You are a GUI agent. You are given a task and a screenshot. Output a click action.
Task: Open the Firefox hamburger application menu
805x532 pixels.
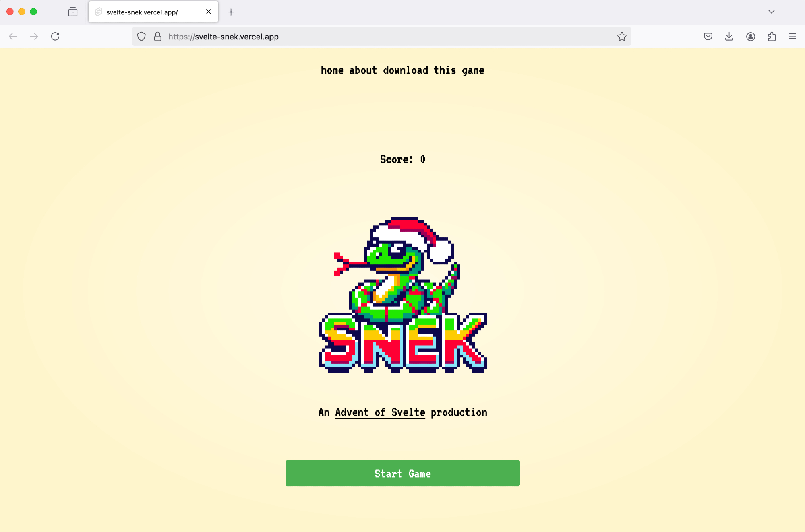click(793, 37)
